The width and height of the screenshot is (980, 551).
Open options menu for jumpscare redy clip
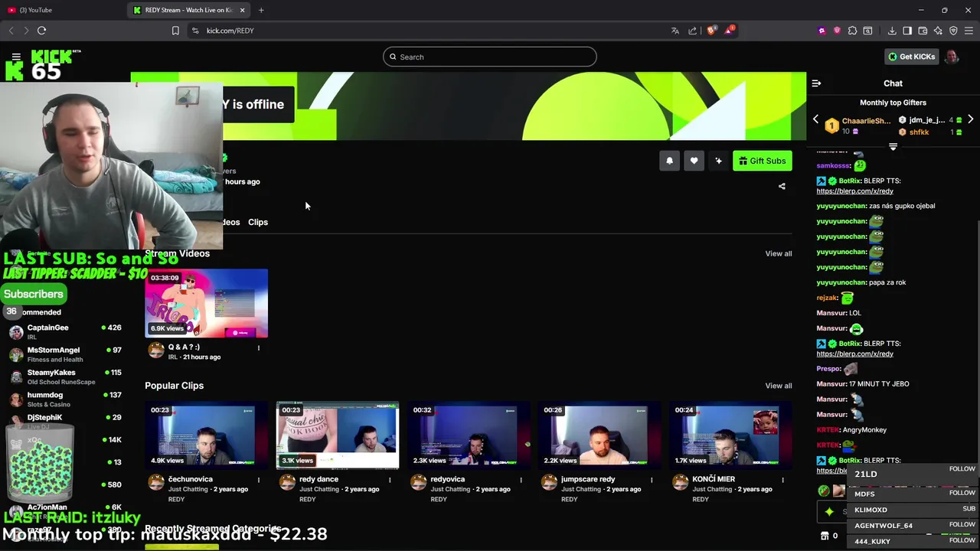(x=652, y=480)
